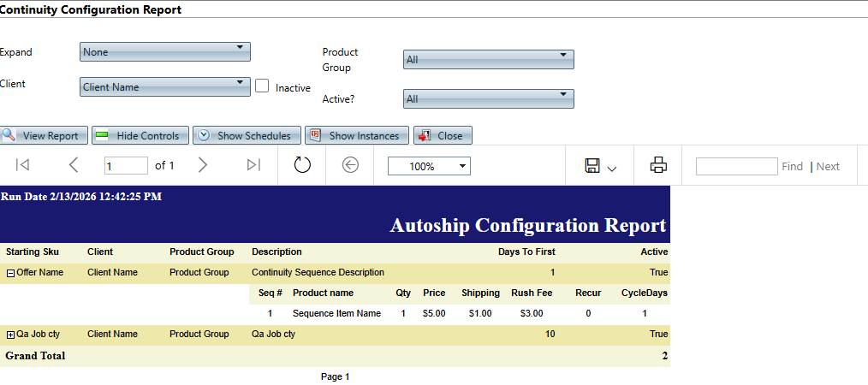Change the 100% zoom level dropdown
Viewport: 868px width, 385px height.
(x=428, y=166)
